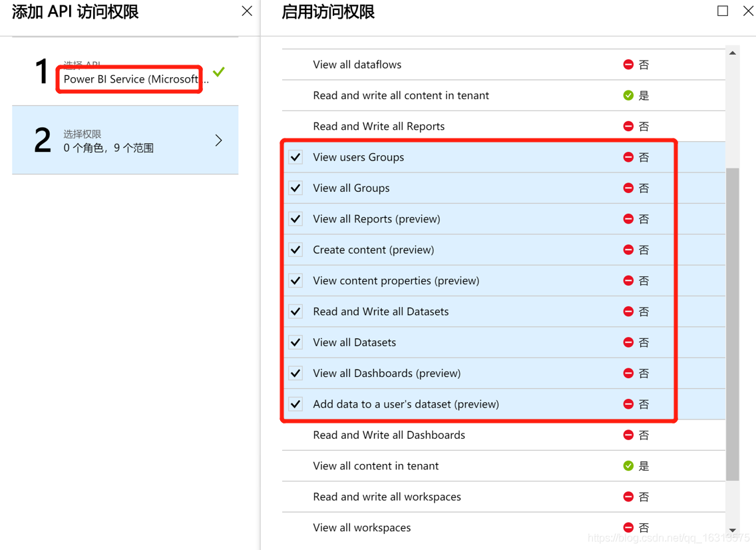Image resolution: width=756 pixels, height=550 pixels.
Task: Close the add API access panel
Action: coord(247,11)
